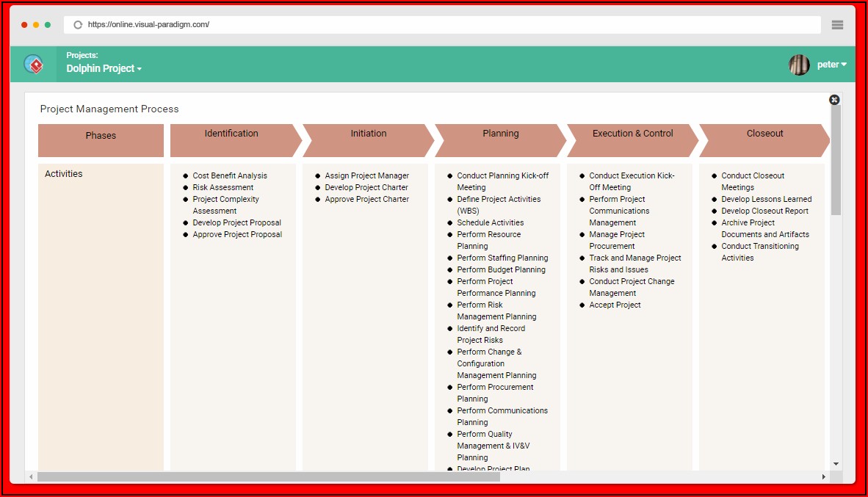This screenshot has width=868, height=497.
Task: Open the Cost Benefit Analysis activity
Action: [230, 175]
